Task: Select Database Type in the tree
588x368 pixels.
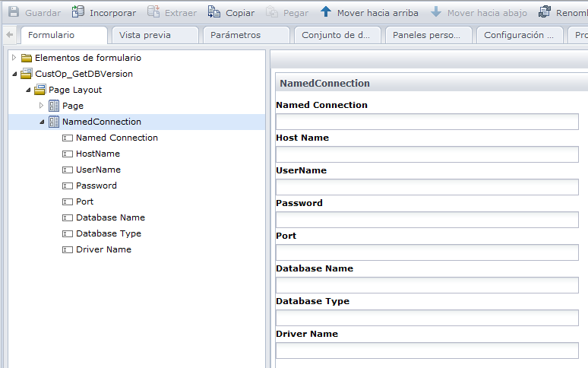Action: point(109,233)
